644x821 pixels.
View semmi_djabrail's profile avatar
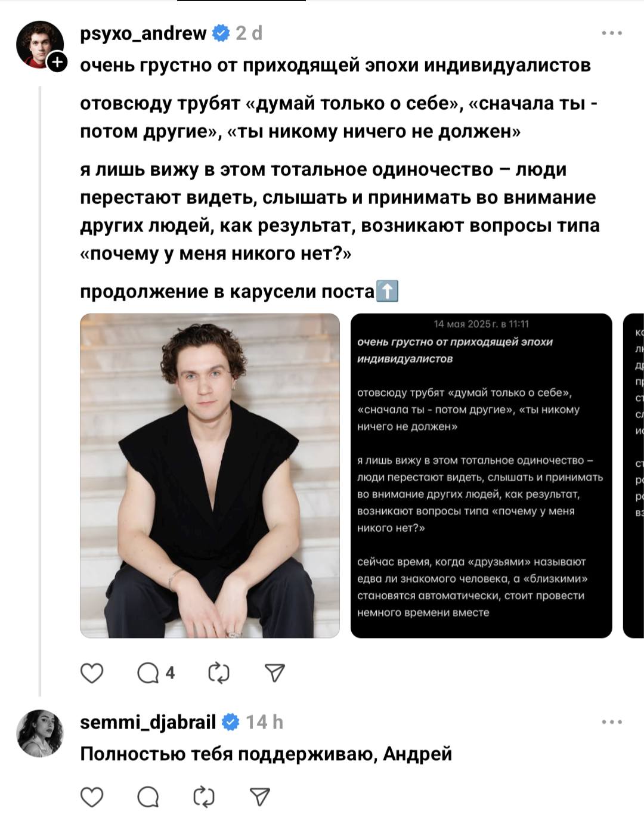(x=40, y=733)
